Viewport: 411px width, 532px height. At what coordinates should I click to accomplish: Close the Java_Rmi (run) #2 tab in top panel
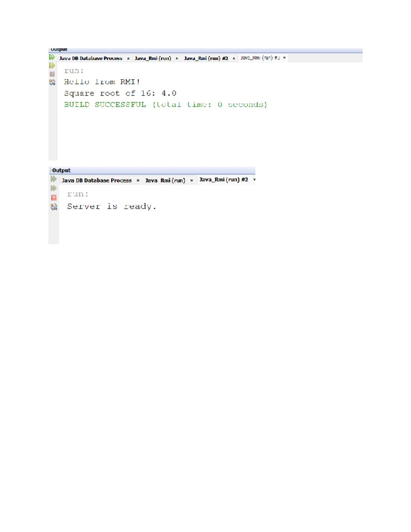tap(234, 59)
